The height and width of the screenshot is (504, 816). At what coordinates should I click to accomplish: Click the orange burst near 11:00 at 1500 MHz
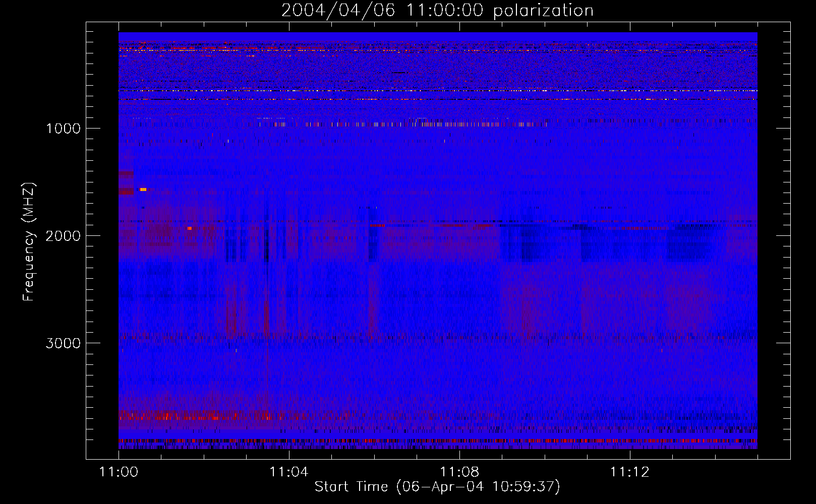143,190
